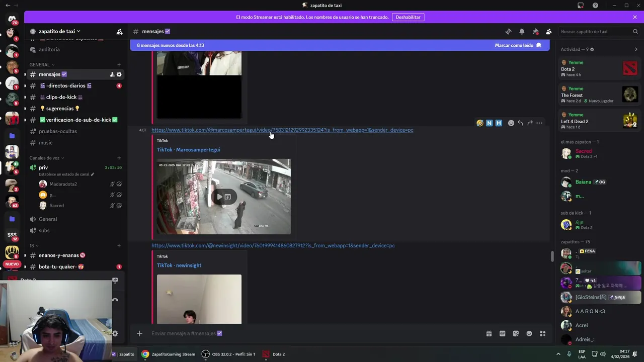Open the attachment plus button
This screenshot has width=644, height=362.
click(139, 333)
